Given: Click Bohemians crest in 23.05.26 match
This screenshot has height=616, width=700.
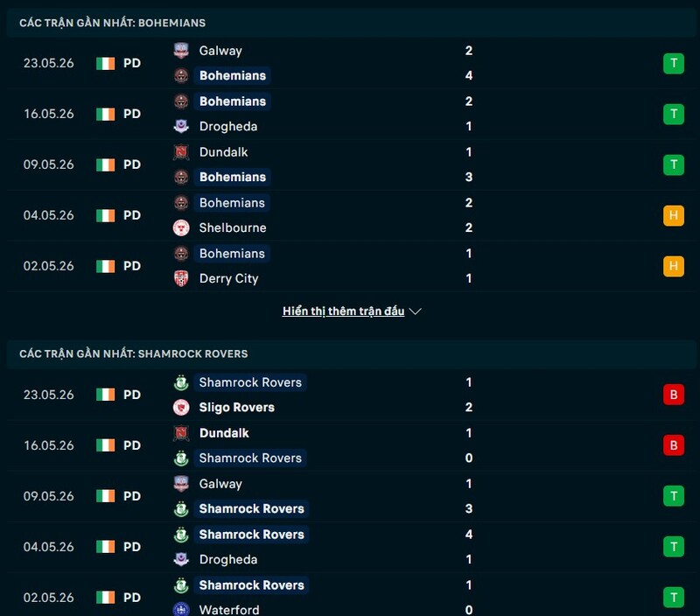Looking at the screenshot, I should 181,75.
